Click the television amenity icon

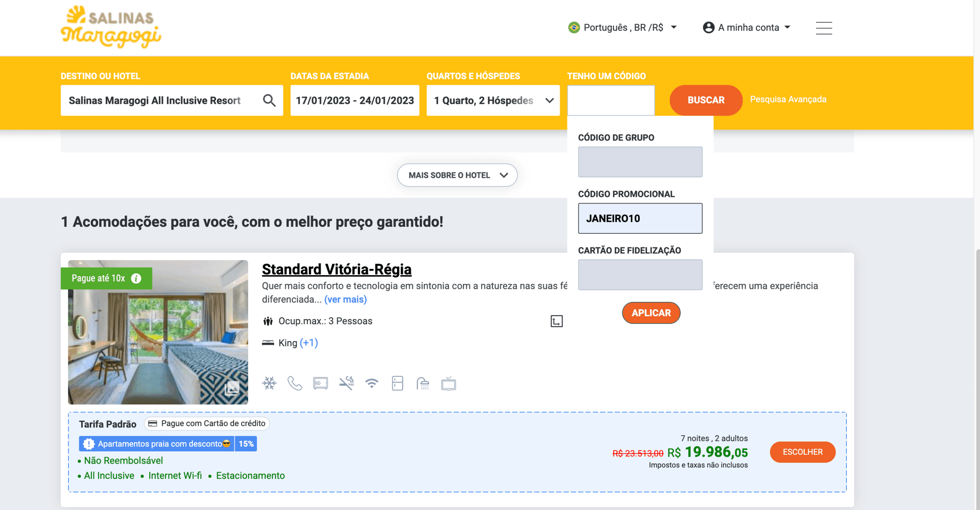point(448,383)
